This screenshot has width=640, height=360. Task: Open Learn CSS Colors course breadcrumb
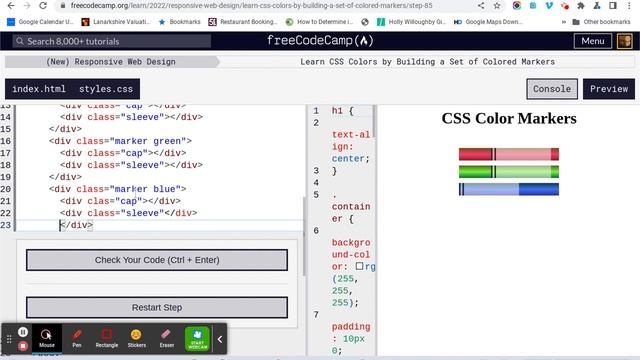coord(427,62)
